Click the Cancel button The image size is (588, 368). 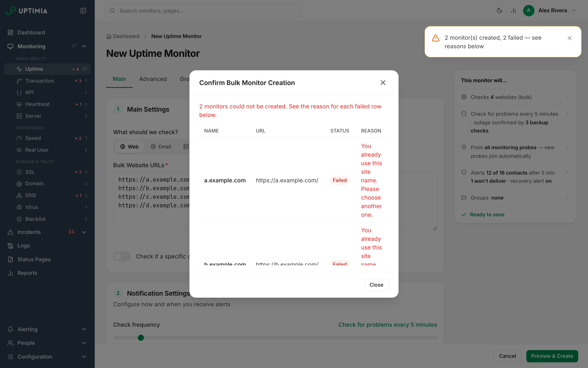click(507, 356)
